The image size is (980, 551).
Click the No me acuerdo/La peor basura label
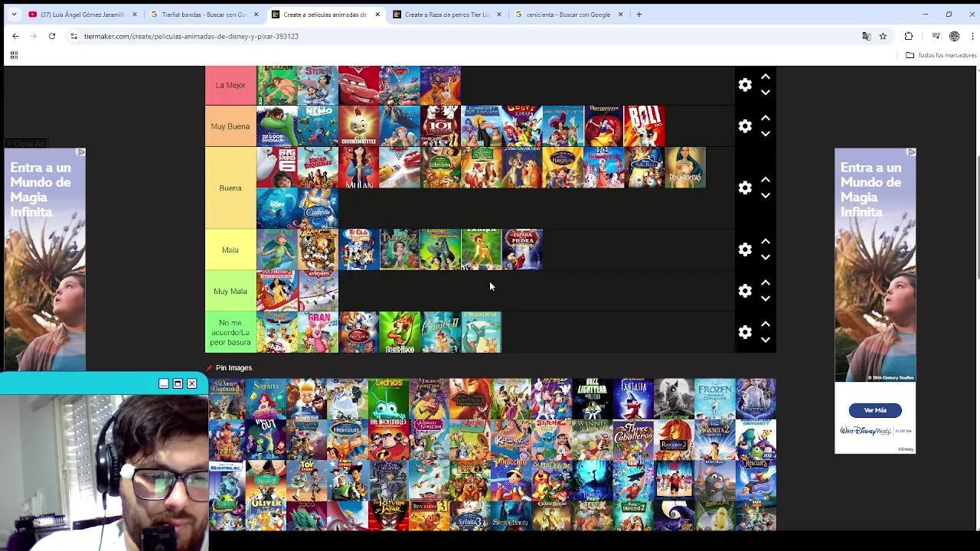[230, 332]
